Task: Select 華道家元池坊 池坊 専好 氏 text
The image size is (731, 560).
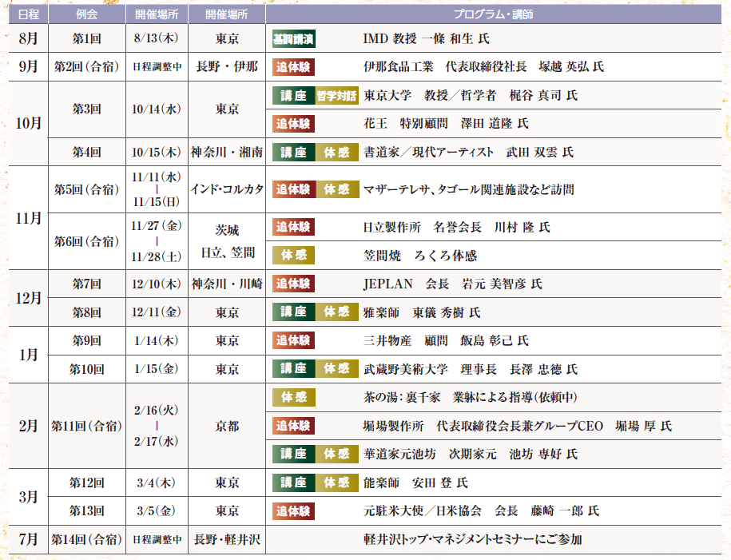Action: [x=471, y=455]
